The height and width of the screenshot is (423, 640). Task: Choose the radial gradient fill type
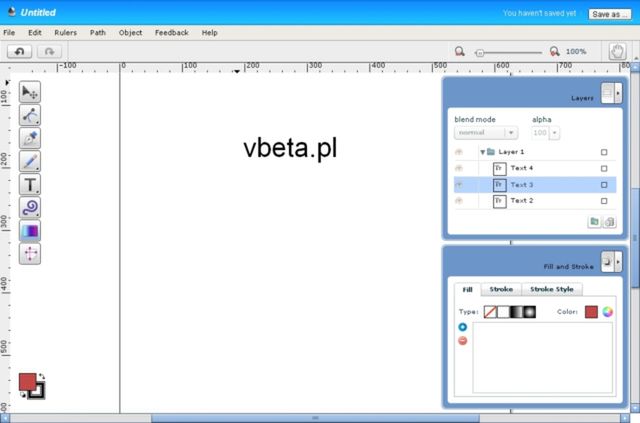[x=529, y=312]
